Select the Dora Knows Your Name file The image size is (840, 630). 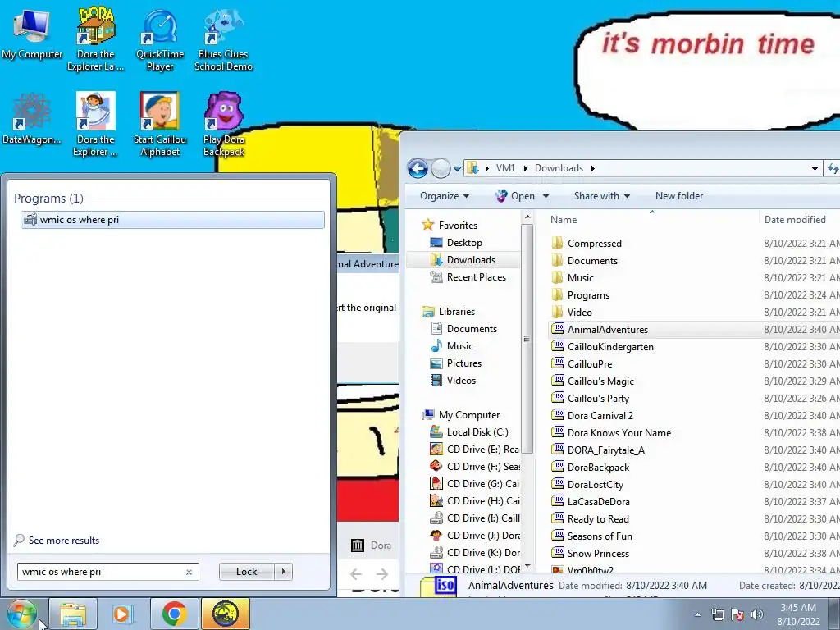pos(611,433)
